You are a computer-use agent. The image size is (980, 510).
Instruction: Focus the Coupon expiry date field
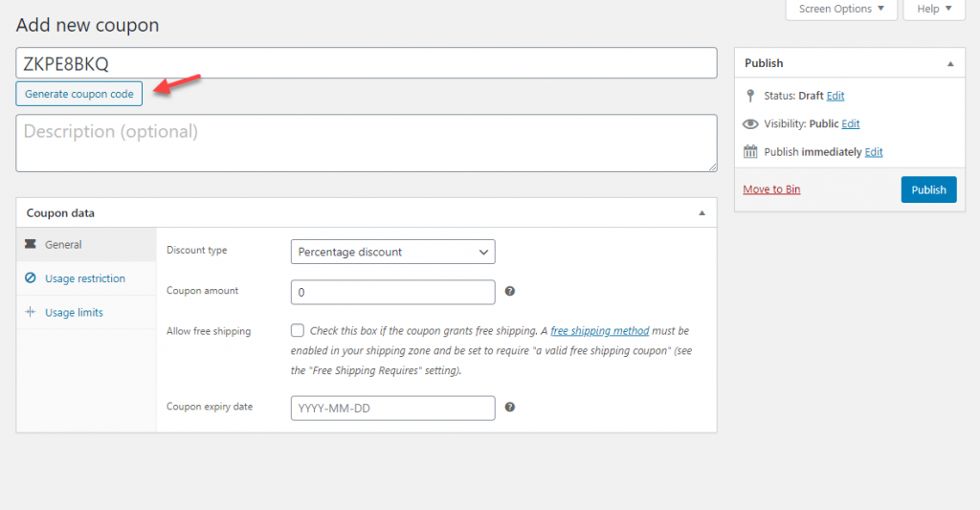pos(392,408)
